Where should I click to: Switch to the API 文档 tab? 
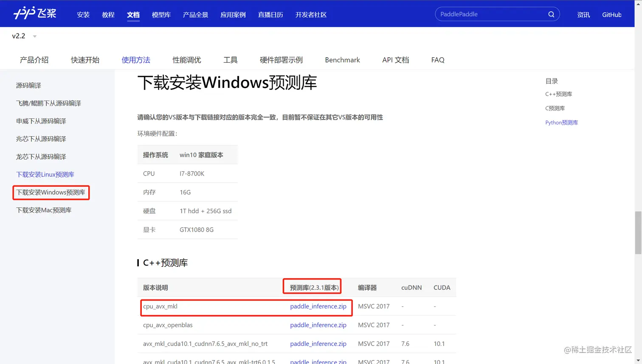tap(396, 60)
